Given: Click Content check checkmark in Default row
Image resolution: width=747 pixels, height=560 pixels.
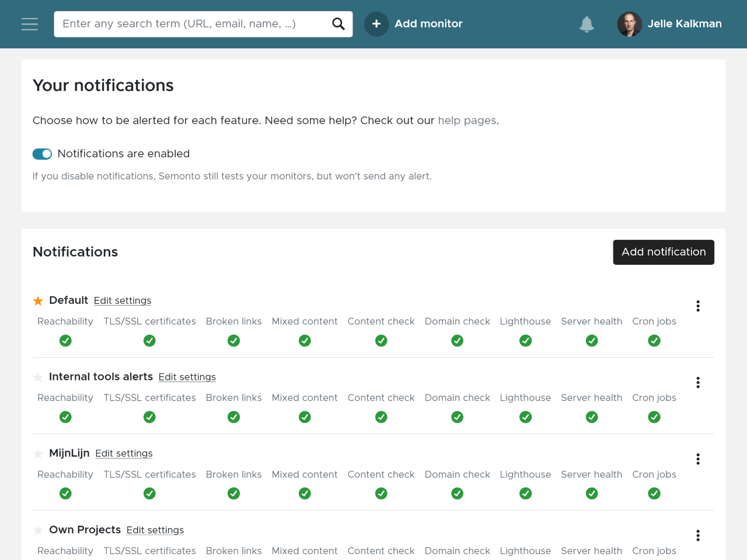Looking at the screenshot, I should pyautogui.click(x=381, y=341).
